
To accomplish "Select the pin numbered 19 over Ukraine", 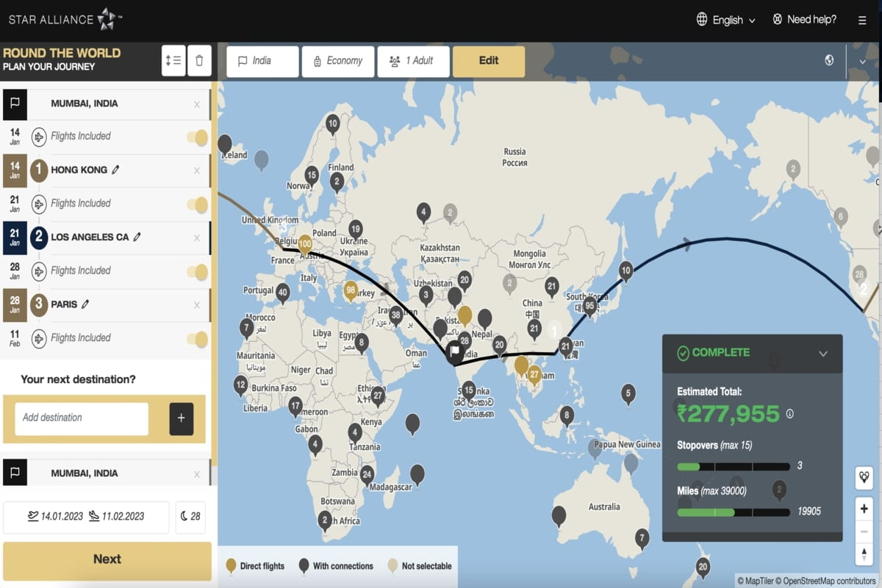I will pos(356,231).
